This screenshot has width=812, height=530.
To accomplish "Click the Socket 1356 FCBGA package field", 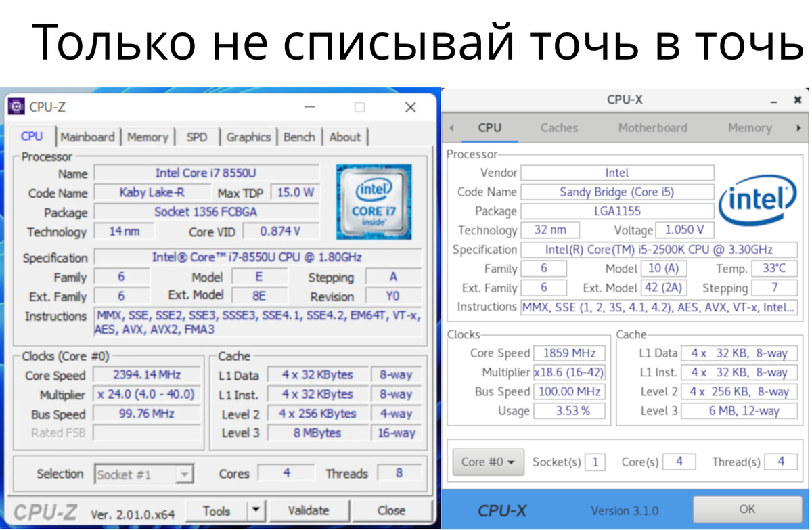I will (206, 212).
